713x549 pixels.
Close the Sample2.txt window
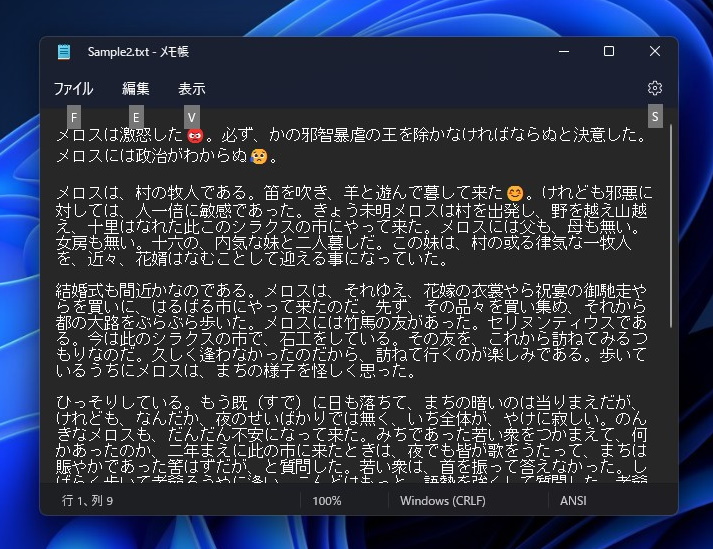pos(655,51)
